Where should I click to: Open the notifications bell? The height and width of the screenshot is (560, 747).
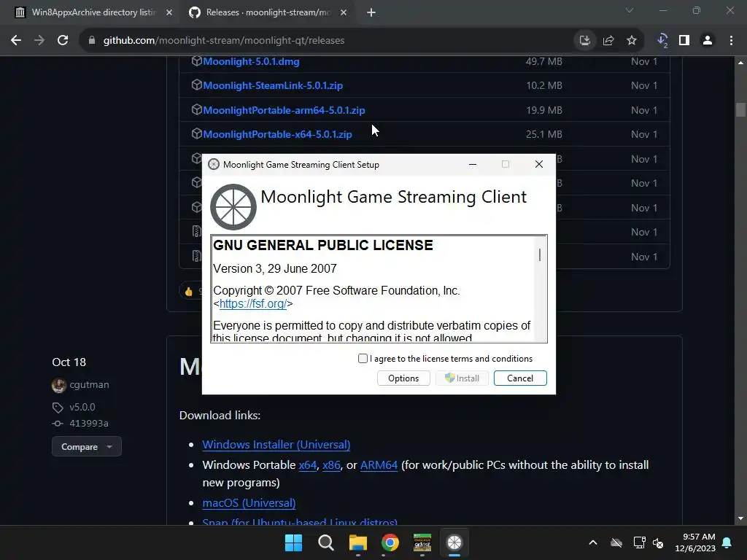(727, 542)
